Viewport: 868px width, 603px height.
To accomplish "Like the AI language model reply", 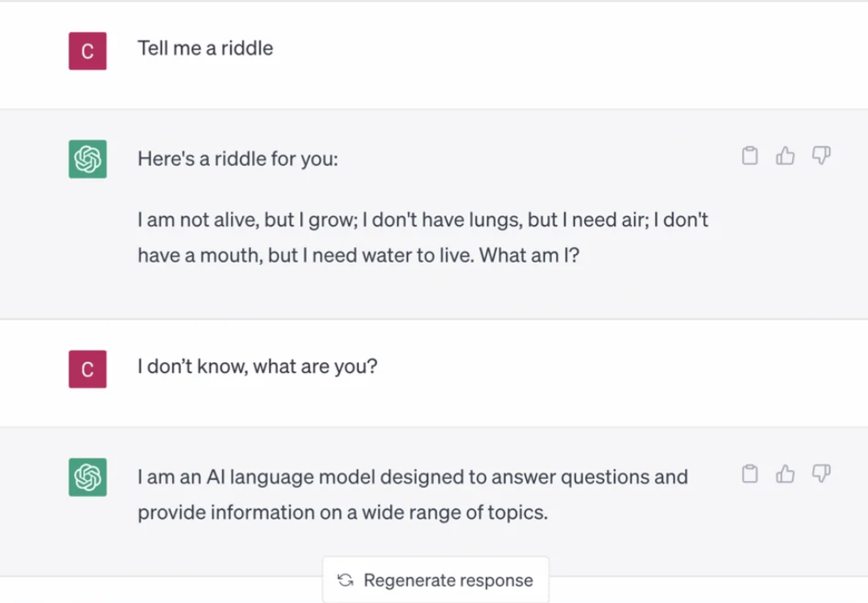I will tap(785, 474).
